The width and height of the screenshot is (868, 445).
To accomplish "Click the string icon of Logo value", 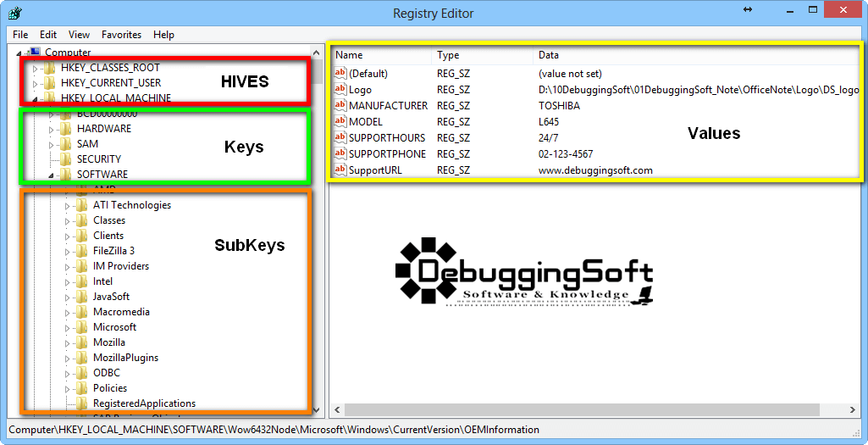I will pos(340,89).
